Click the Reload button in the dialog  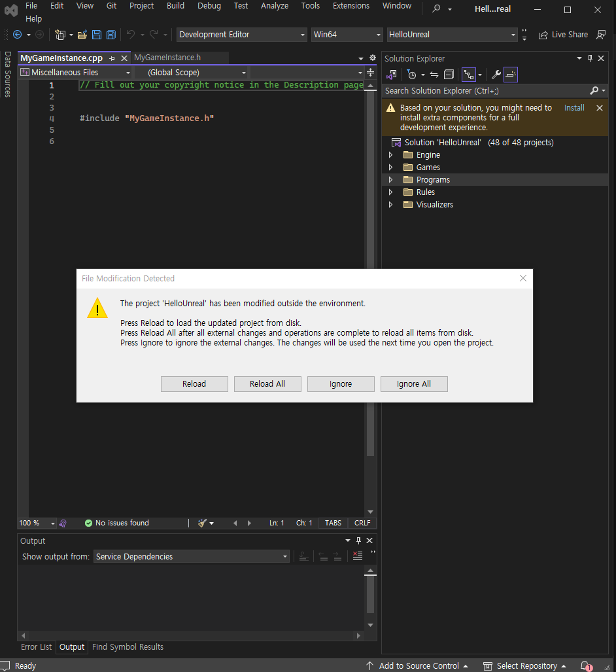pos(194,384)
